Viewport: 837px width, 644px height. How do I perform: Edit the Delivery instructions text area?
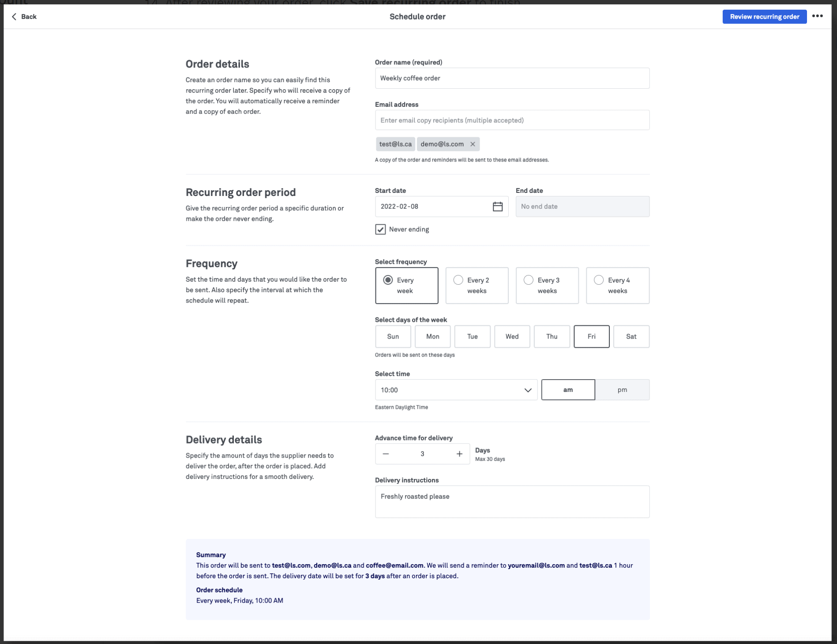(x=512, y=502)
